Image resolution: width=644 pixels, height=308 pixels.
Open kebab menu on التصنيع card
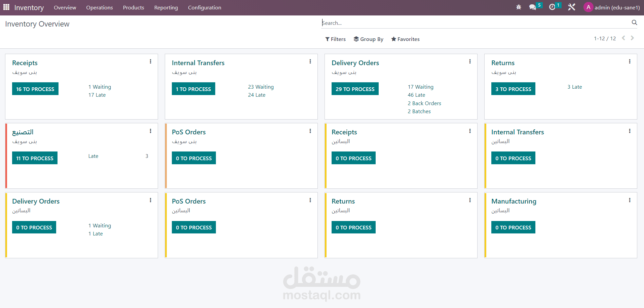tap(150, 131)
